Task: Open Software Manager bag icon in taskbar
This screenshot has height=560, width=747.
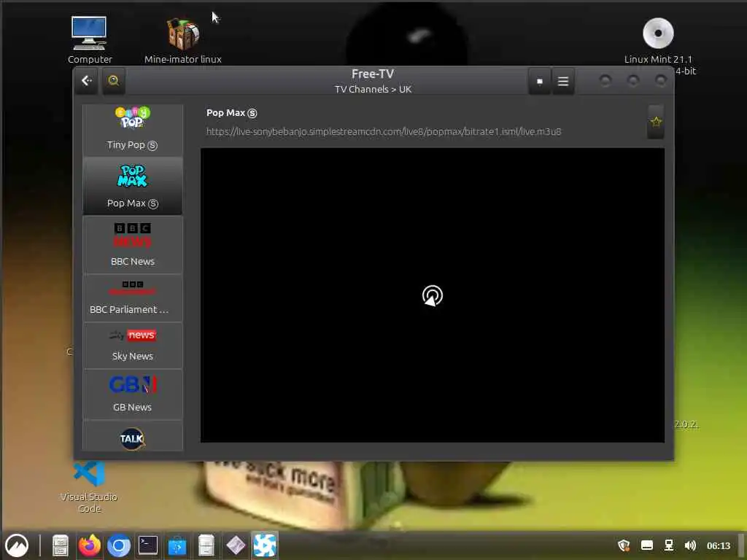Action: [x=177, y=545]
